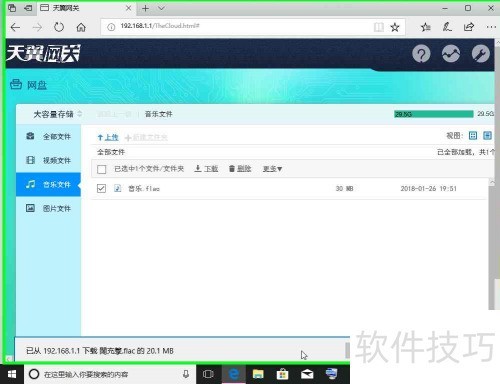Screen dimensions: 500x384
Task: Click the greyed 新建文件夹 button
Action: click(x=146, y=137)
